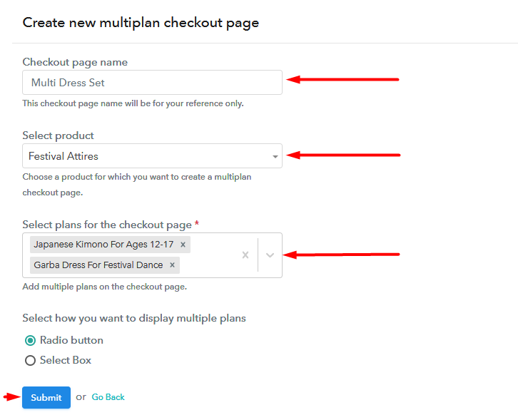Screen dimensions: 518x420
Task: Remove the Garba Dress For Festival Dance tag
Action: pyautogui.click(x=172, y=265)
